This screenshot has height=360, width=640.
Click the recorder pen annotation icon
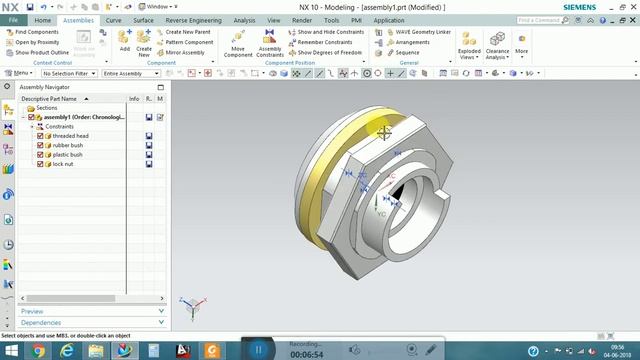point(431,349)
